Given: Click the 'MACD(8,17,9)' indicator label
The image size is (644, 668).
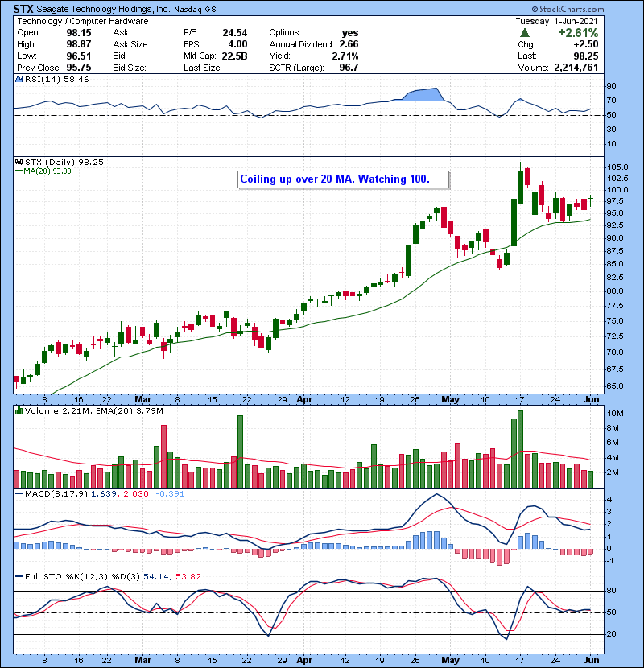Looking at the screenshot, I should 56,494.
